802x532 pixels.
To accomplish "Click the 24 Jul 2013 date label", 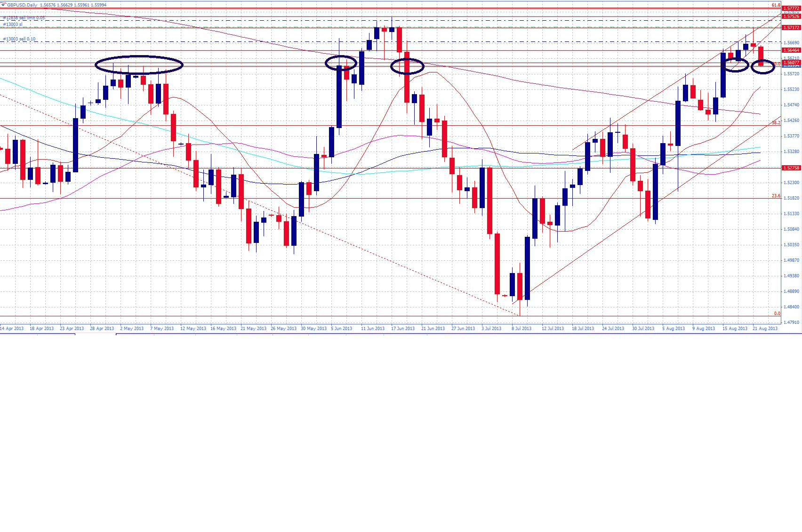I will click(x=613, y=328).
